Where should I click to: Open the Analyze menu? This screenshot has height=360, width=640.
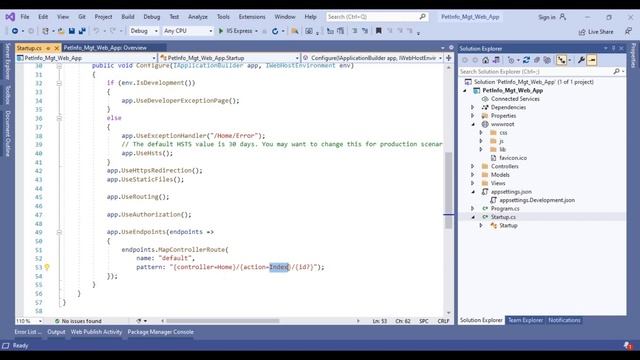tap(198, 17)
